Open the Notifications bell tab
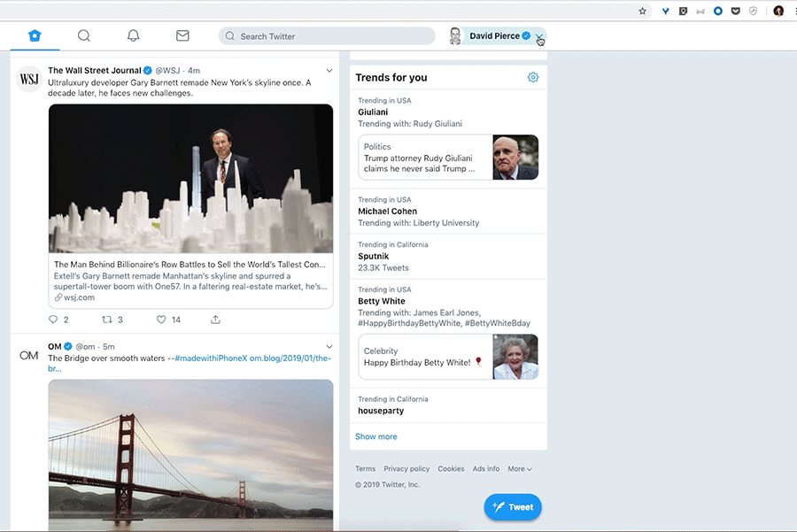Viewport: 797px width, 532px height. coord(133,35)
